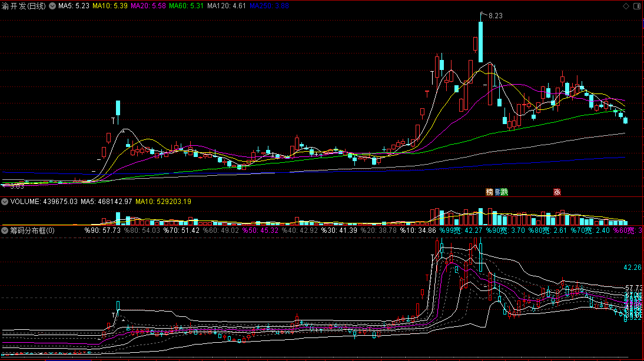Viewport: 644px width, 361px height.
Task: Click the 筹码分布框(0) indicator name
Action: click(x=32, y=230)
